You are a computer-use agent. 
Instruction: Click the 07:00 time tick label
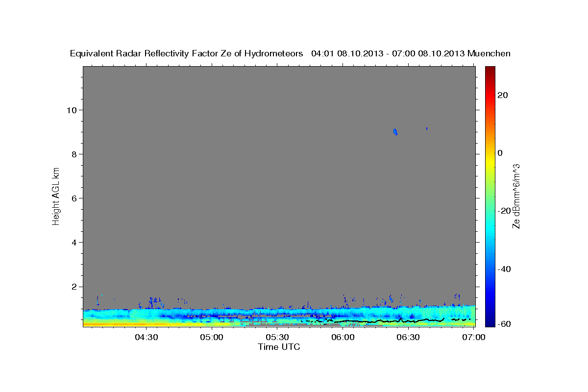pos(474,337)
